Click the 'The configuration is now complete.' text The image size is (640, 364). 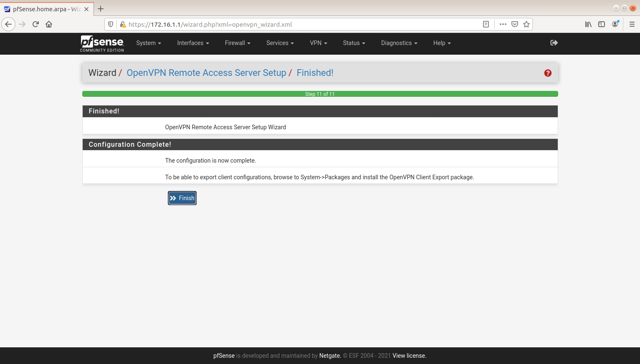coord(210,161)
